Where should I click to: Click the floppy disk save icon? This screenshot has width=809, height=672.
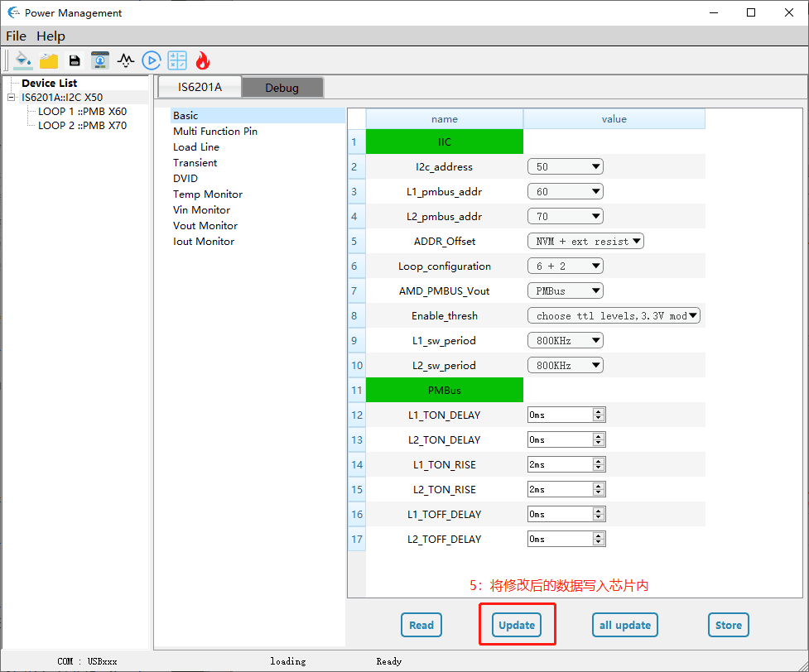pyautogui.click(x=75, y=60)
